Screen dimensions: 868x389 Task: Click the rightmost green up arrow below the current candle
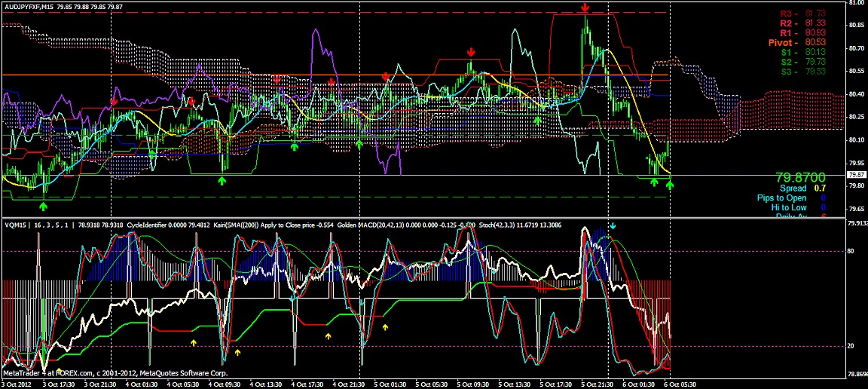point(670,183)
